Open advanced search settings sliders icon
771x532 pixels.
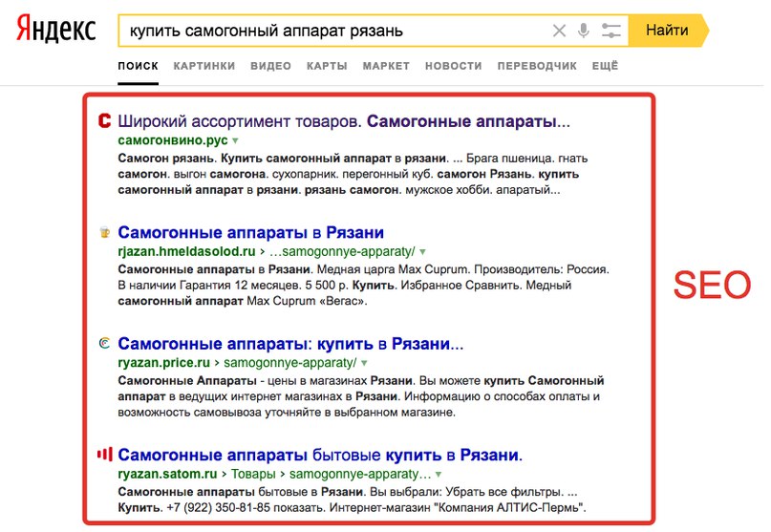[x=611, y=31]
